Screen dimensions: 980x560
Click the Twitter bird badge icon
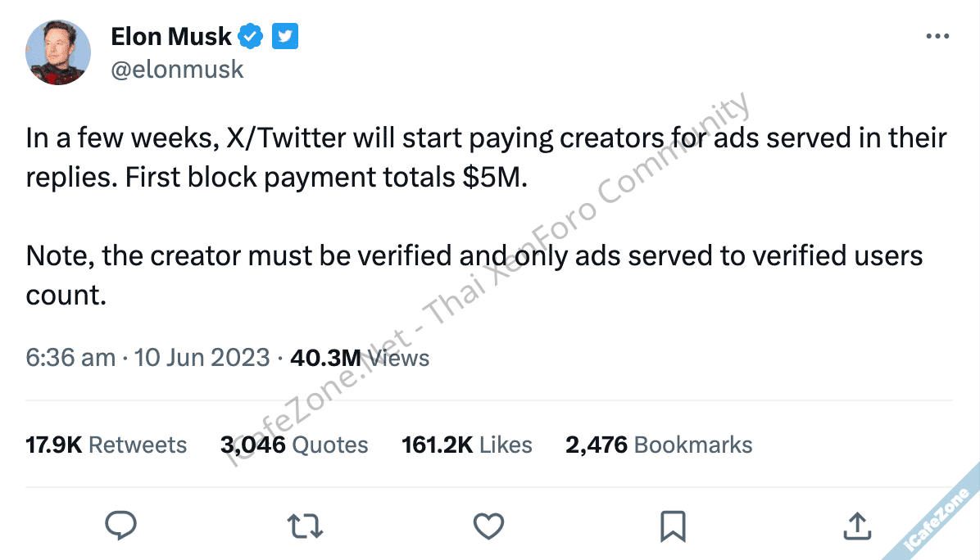point(284,36)
